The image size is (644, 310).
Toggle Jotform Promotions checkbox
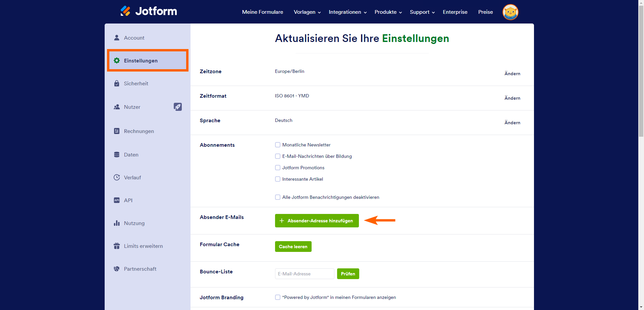coord(278,168)
